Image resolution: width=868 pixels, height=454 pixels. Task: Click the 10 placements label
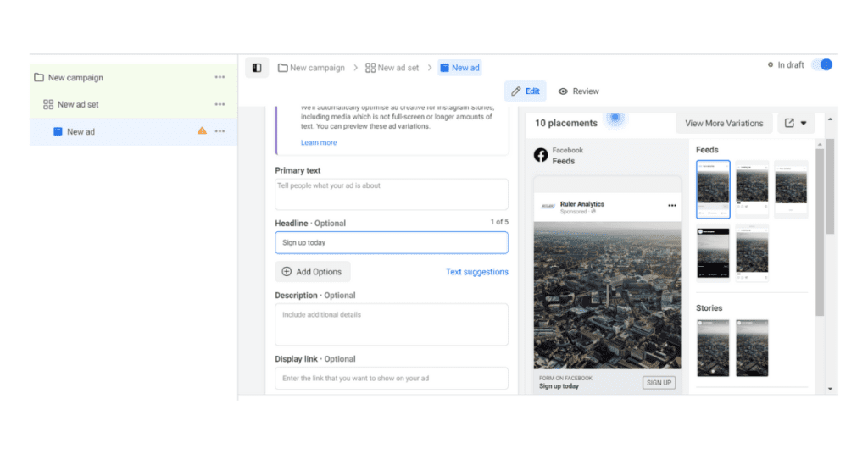tap(565, 124)
